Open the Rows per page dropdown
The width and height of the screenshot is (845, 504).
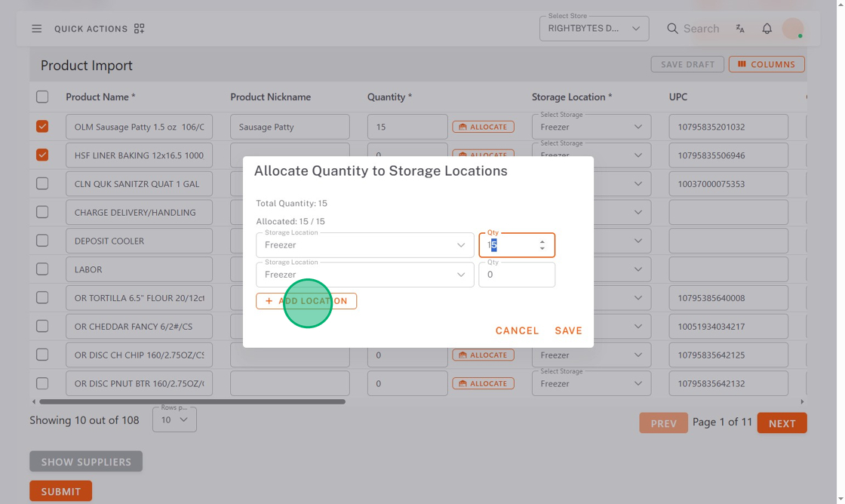pos(174,419)
